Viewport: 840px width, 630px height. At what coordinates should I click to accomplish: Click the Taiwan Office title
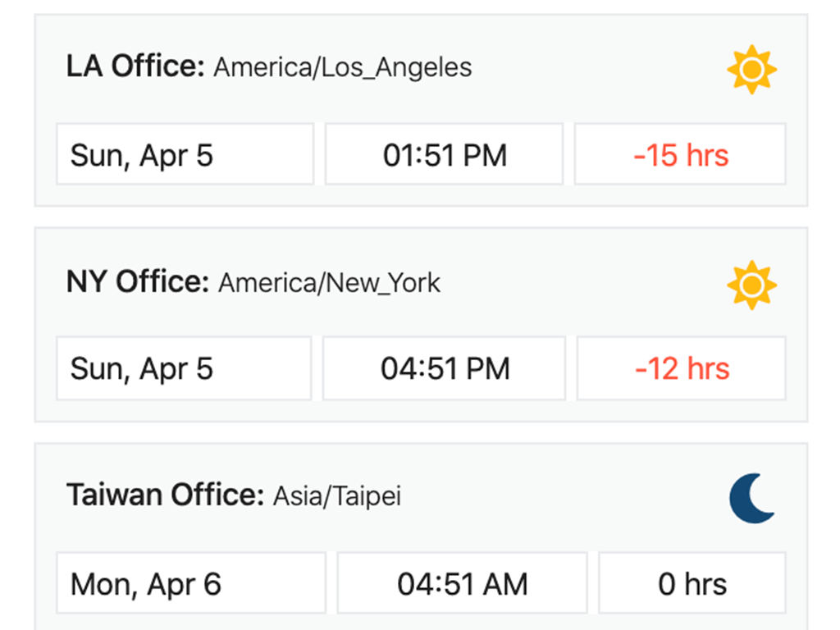point(165,495)
